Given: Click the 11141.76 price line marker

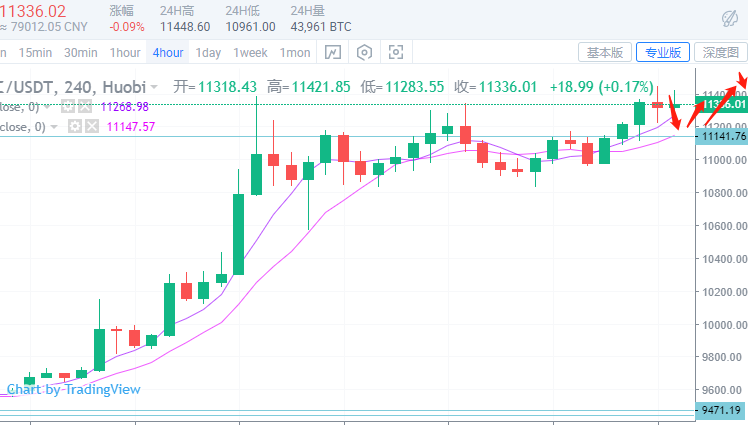Looking at the screenshot, I should [722, 136].
